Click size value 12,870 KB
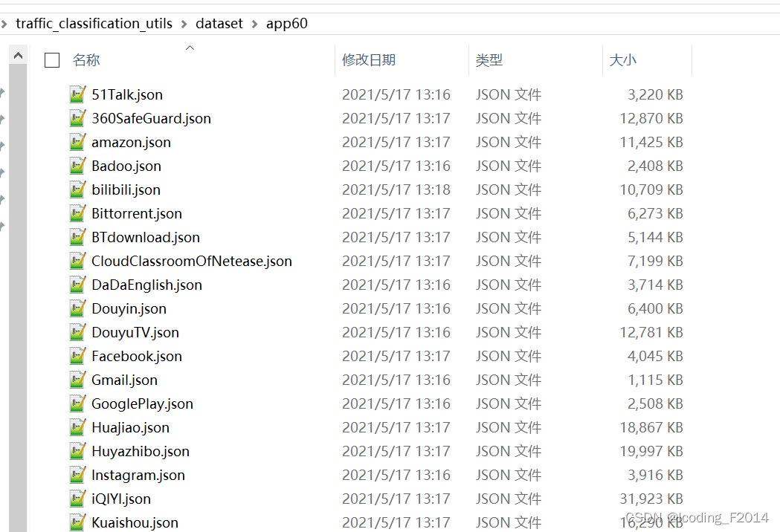Viewport: 780px width, 532px height. 651,118
